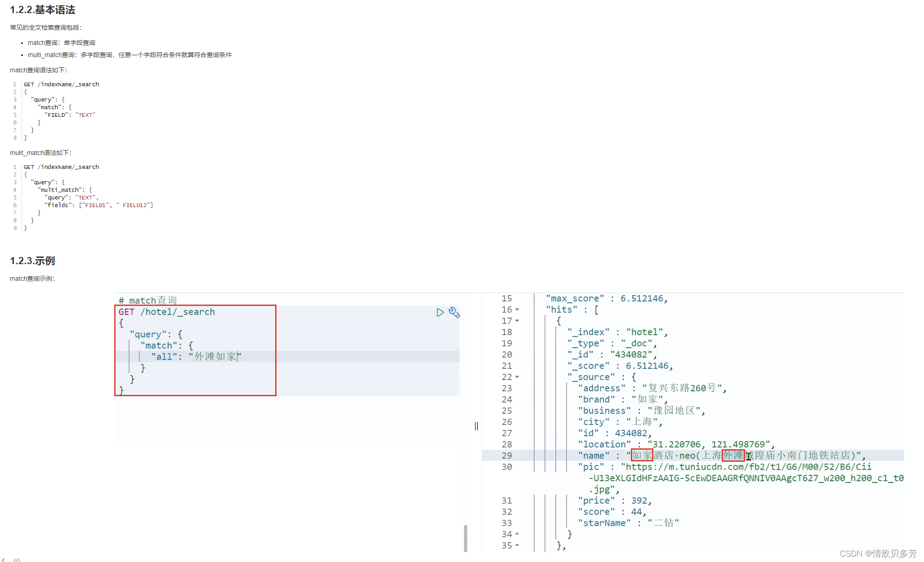Click the 1.2.2.基本语法 heading

point(43,10)
